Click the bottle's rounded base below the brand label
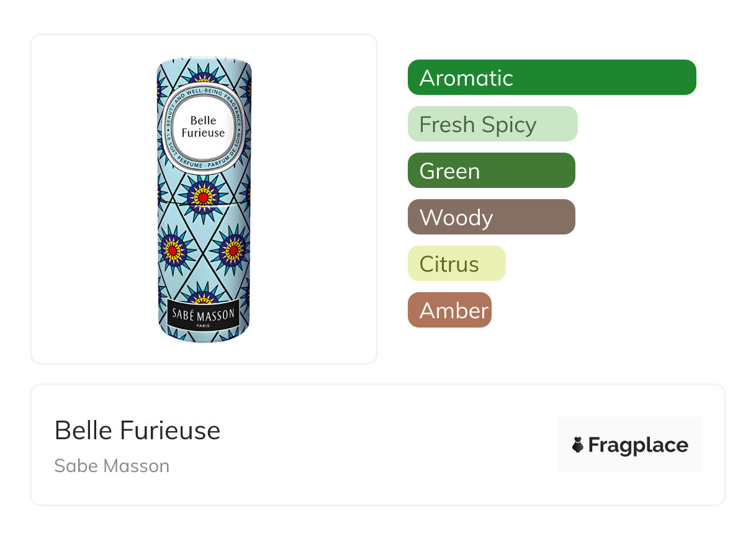The image size is (756, 536). point(204,337)
